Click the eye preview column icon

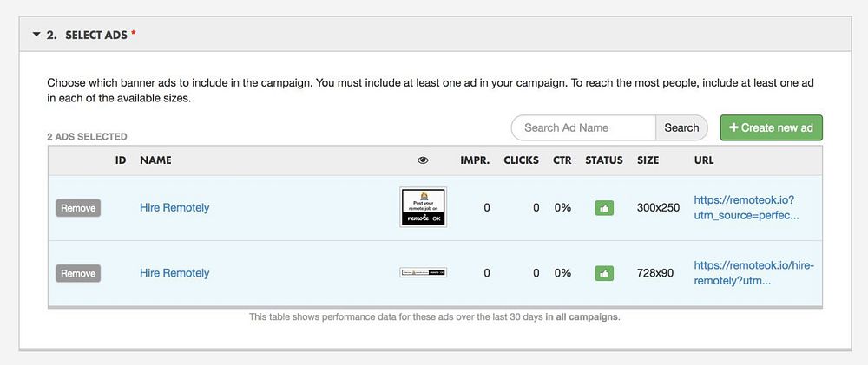(423, 160)
